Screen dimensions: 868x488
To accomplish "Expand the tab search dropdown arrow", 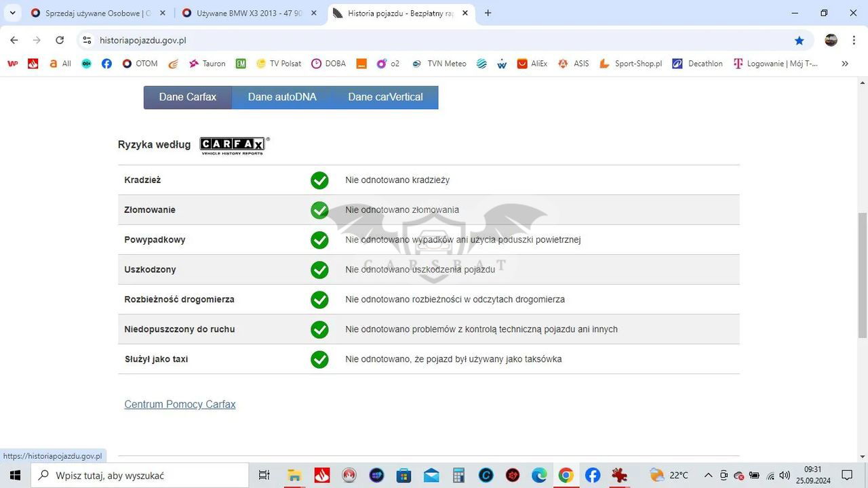I will (12, 13).
